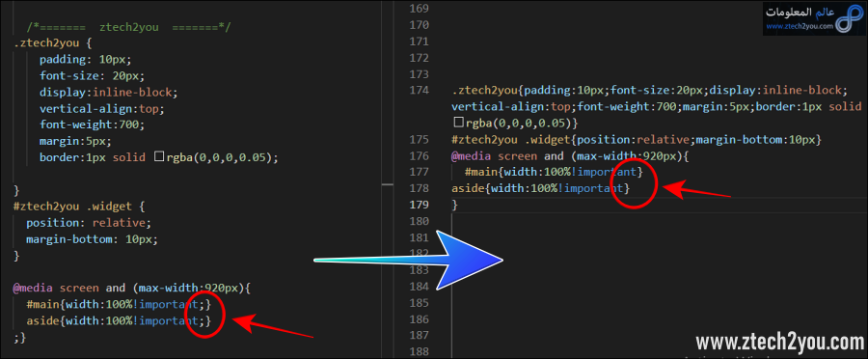
Task: Click the rgba color swatch on line 174
Action: tap(458, 122)
